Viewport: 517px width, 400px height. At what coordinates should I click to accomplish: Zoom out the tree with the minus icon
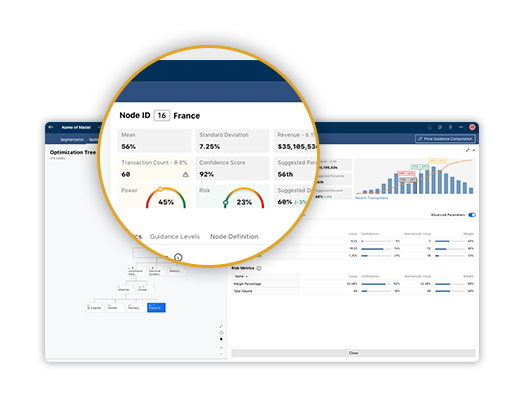[x=221, y=354]
